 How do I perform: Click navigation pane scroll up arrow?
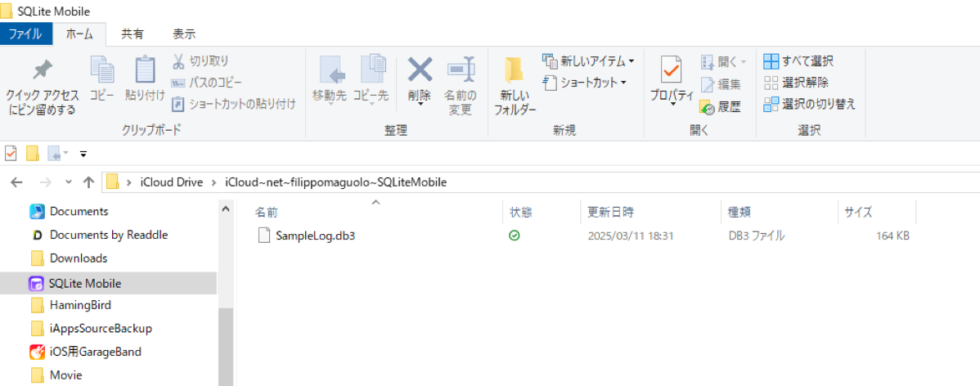click(x=226, y=210)
